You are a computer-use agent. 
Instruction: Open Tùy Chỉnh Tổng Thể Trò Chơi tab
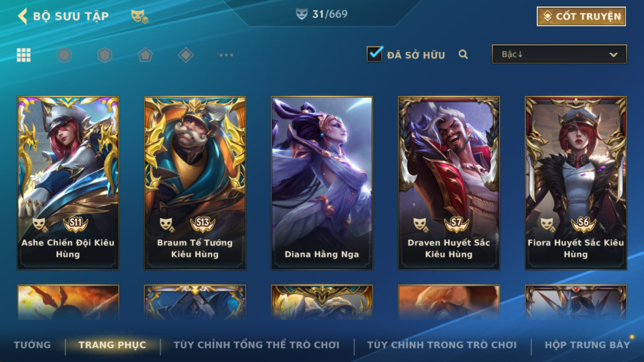tap(256, 345)
